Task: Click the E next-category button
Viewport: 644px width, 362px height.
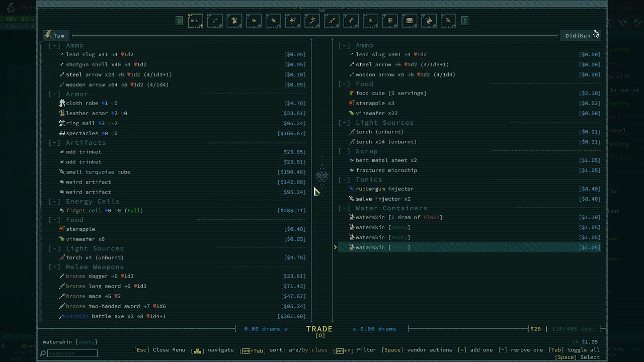Action: click(465, 21)
